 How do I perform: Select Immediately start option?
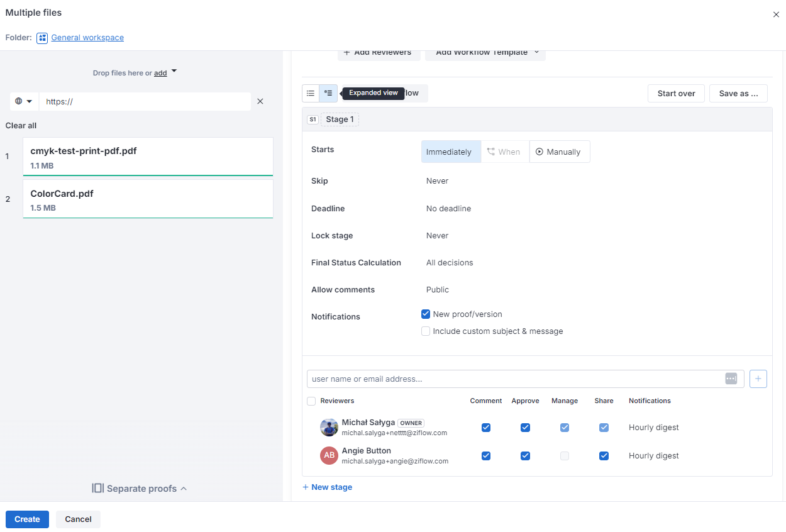(x=449, y=152)
